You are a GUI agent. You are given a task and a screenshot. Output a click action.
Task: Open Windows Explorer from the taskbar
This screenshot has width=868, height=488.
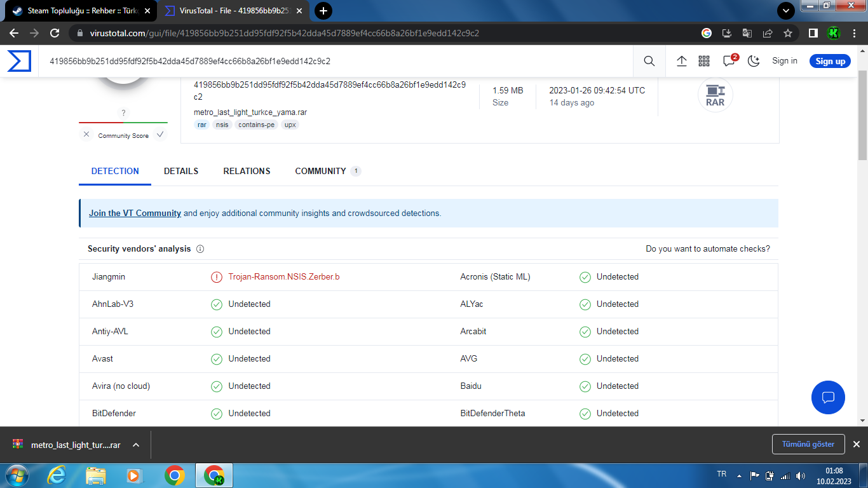[x=96, y=475]
